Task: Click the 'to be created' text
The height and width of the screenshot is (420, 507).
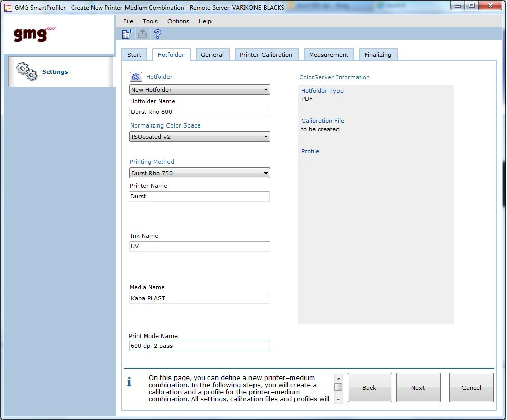Action: [x=320, y=129]
